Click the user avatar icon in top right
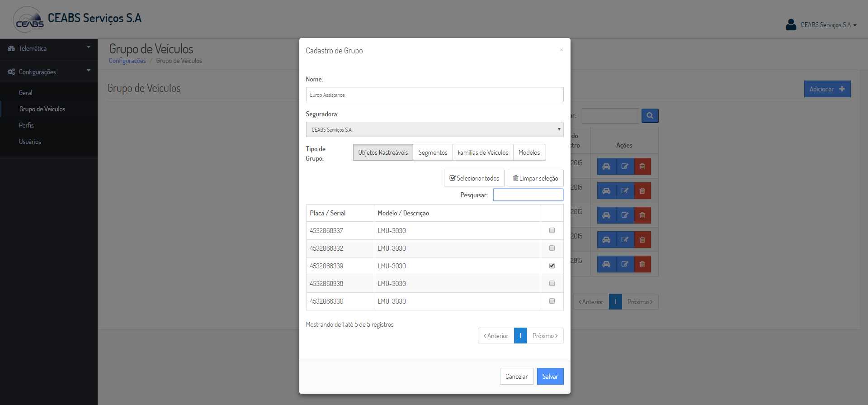 point(791,24)
